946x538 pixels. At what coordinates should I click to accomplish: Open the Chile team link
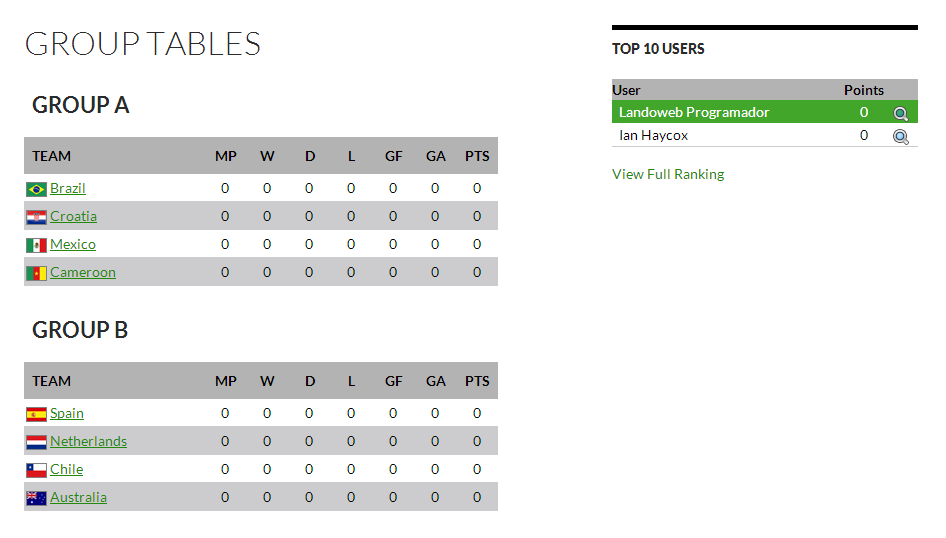(66, 469)
